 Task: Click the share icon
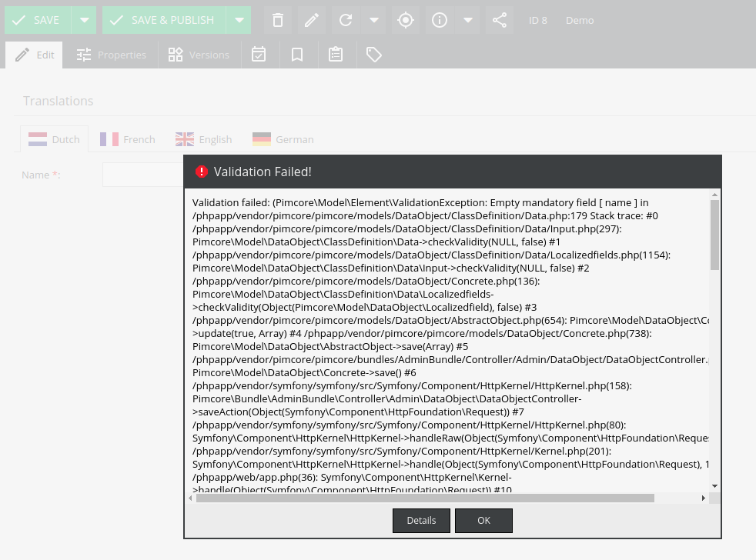pos(500,20)
